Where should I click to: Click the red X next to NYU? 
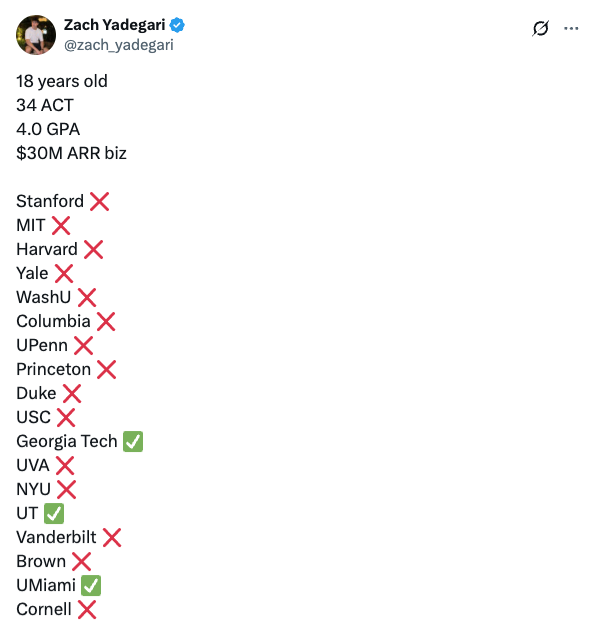point(66,489)
